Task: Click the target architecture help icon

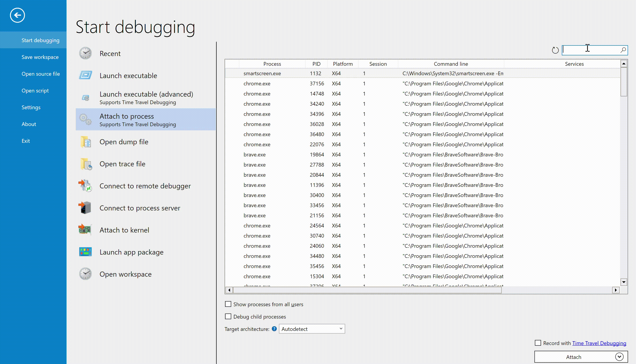Action: tap(274, 329)
